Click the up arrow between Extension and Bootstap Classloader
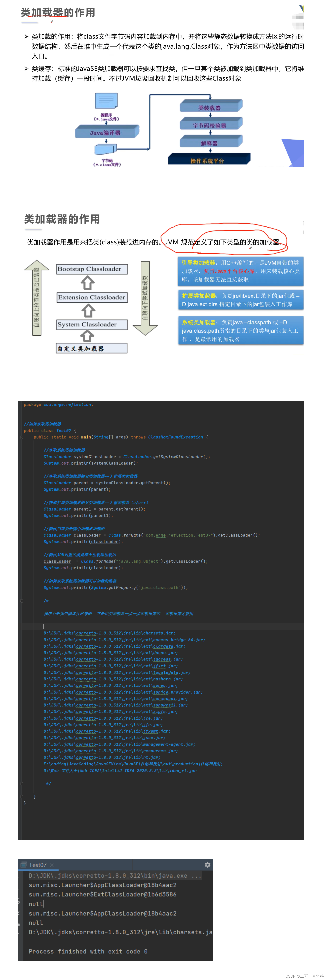Viewport: 327px width, 980px height. click(x=88, y=283)
